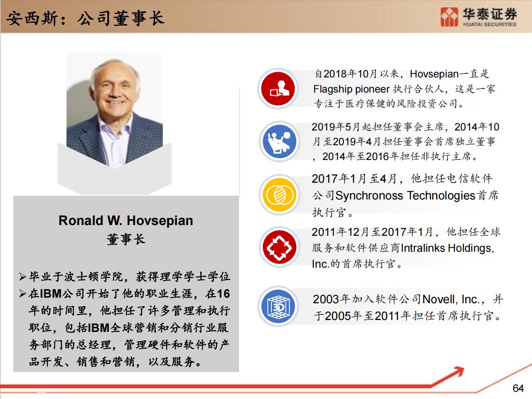The height and width of the screenshot is (399, 532).
Task: Click the text about Flagship pioneer 执行合伙人
Action: click(x=404, y=89)
